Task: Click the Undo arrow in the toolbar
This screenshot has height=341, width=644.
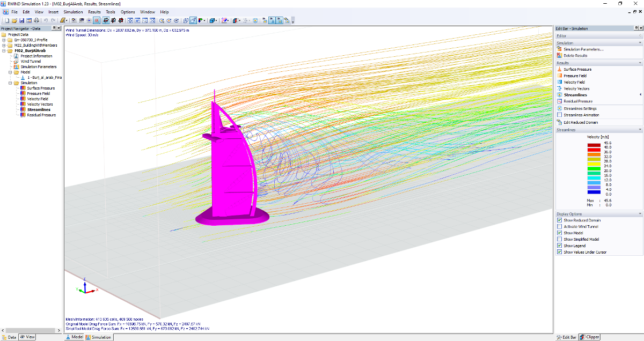Action: pyautogui.click(x=46, y=20)
